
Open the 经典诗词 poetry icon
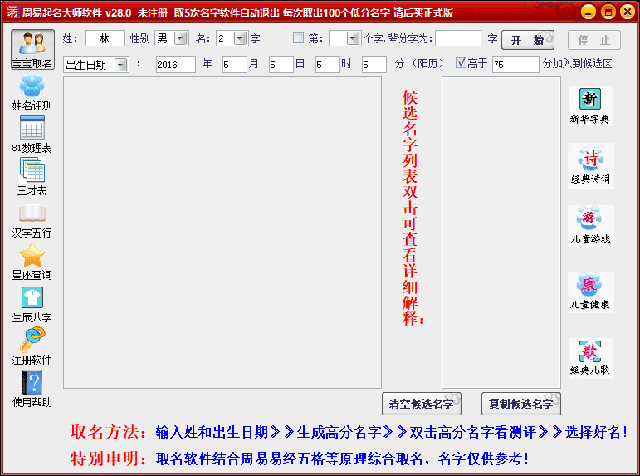pos(590,166)
